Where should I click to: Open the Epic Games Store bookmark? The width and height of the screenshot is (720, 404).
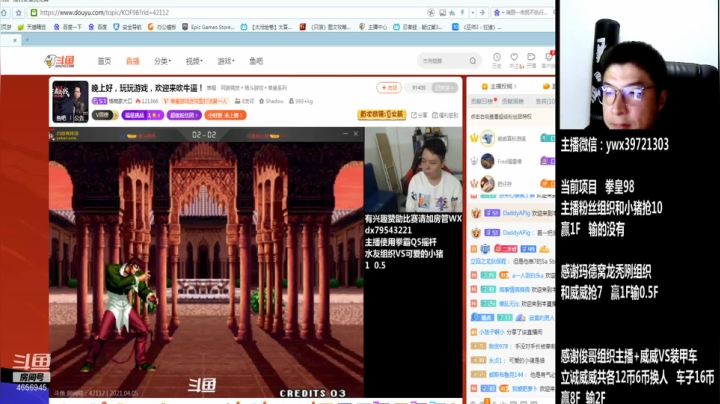[x=208, y=27]
